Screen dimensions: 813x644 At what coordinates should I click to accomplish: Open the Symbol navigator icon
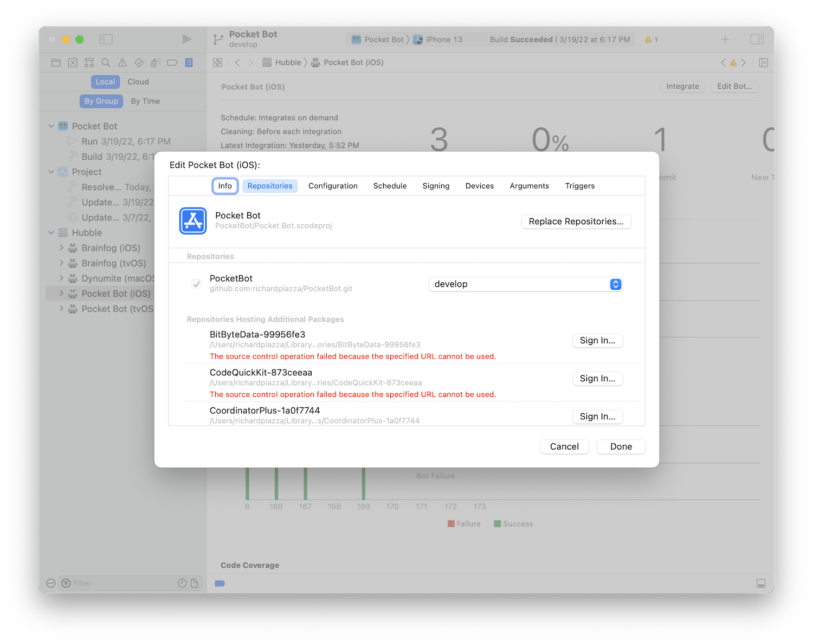coord(89,63)
